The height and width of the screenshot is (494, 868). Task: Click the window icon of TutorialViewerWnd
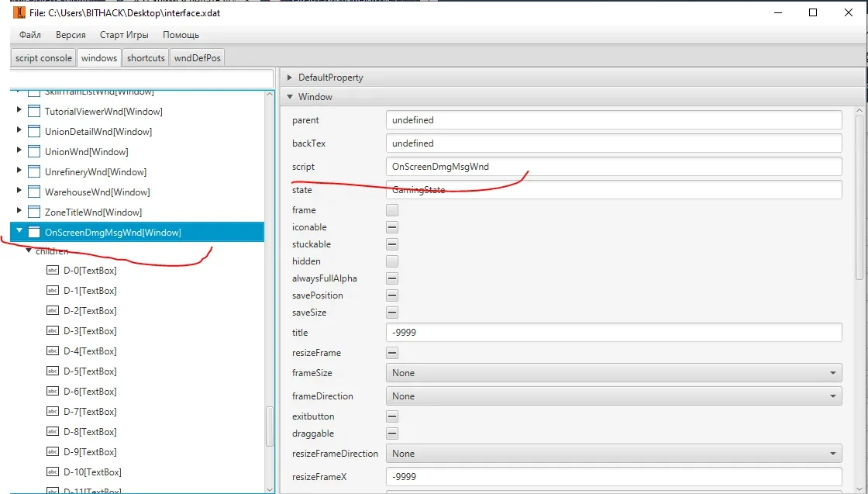(x=33, y=112)
